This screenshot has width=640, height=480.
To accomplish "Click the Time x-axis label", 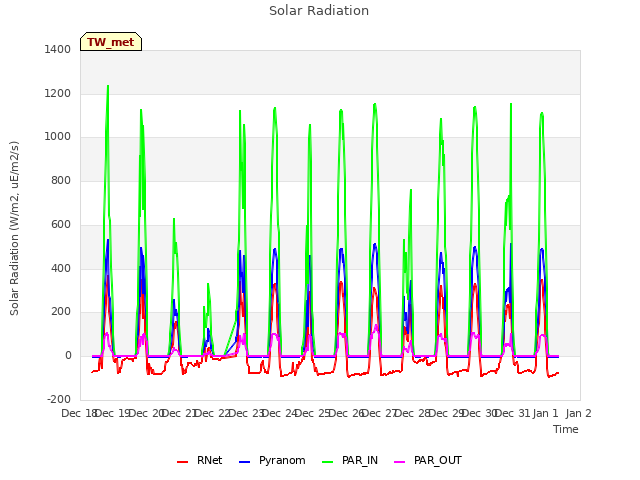I will click(x=566, y=429).
